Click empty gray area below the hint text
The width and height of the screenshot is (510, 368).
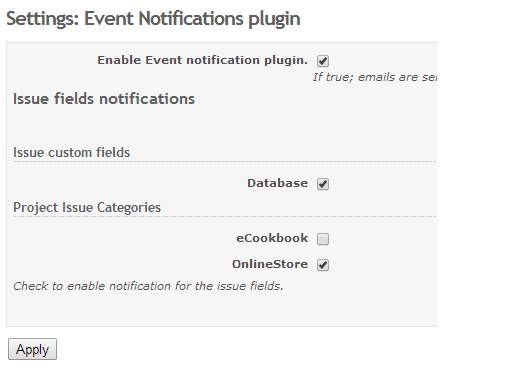pyautogui.click(x=221, y=310)
